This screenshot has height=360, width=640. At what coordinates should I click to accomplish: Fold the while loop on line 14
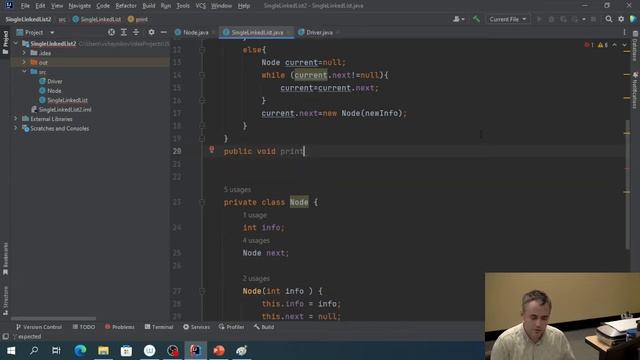pyautogui.click(x=202, y=75)
